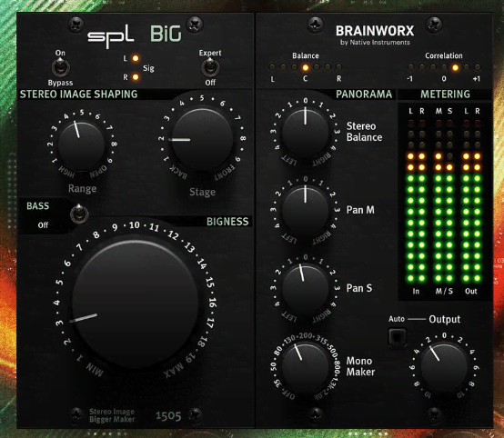Screen dimensions: 504x438
Task: Click the screw right of 1505
Action: click(195, 414)
